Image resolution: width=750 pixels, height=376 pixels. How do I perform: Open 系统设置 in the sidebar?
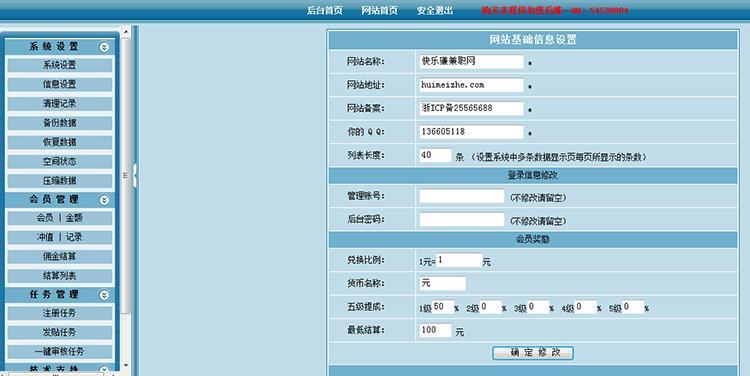(60, 65)
